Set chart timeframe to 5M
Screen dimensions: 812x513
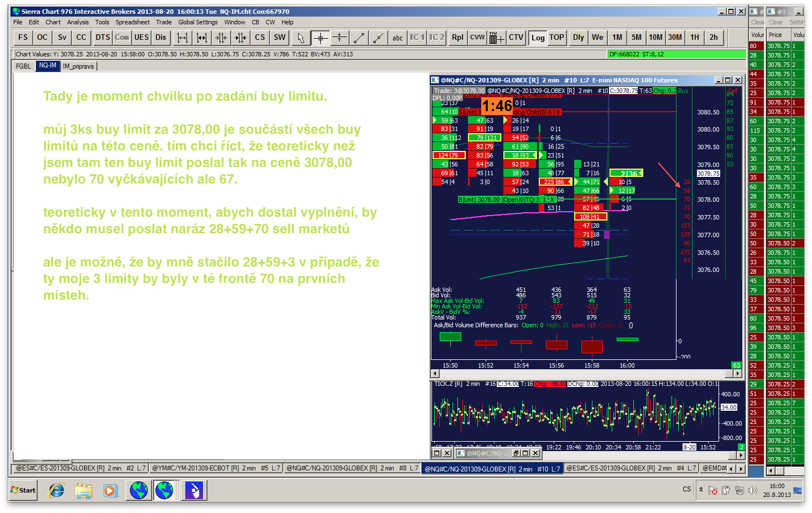coord(637,38)
